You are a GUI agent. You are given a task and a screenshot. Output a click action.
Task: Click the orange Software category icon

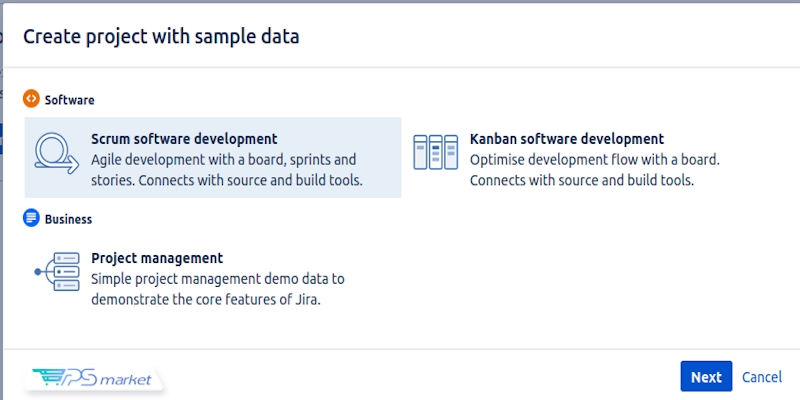(31, 99)
